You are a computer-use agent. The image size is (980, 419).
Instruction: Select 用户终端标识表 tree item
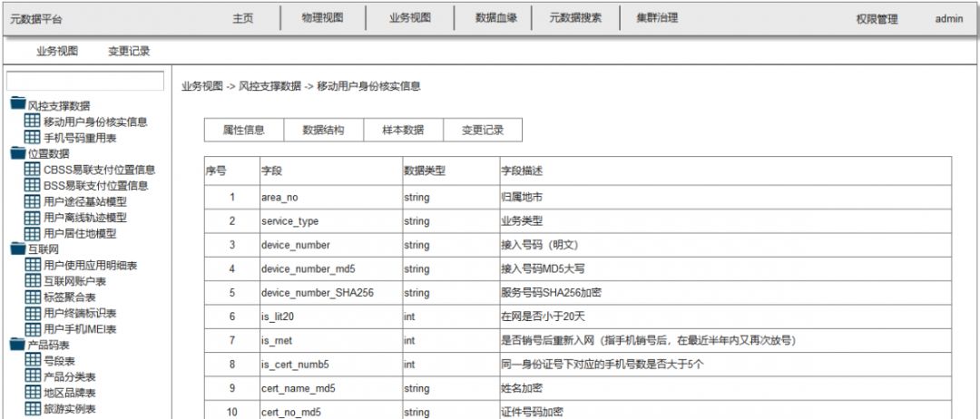[x=80, y=314]
